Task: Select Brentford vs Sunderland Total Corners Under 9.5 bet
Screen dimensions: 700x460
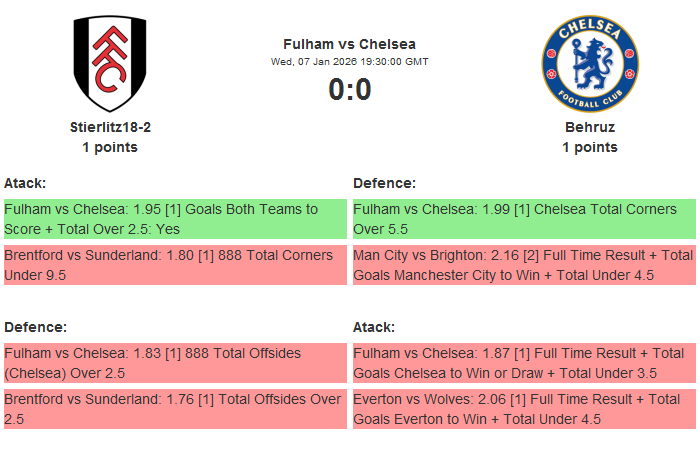Action: tap(175, 265)
